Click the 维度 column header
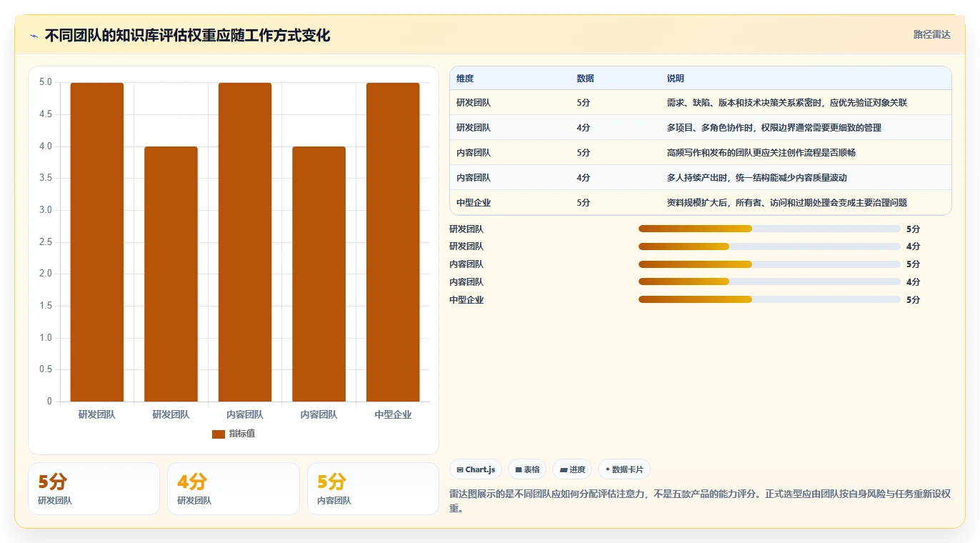 pos(465,79)
